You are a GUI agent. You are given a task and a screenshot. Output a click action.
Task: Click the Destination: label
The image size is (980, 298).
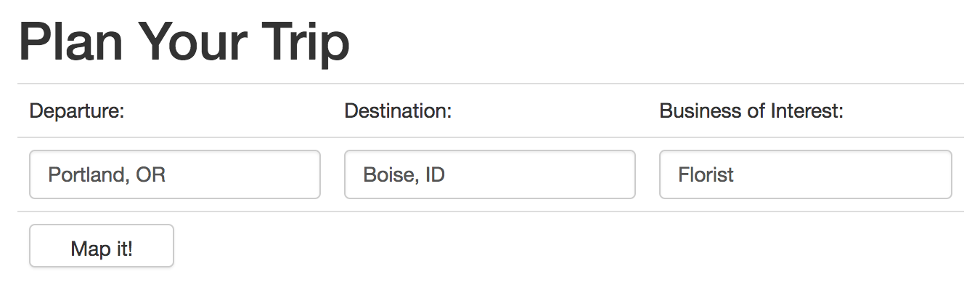398,111
